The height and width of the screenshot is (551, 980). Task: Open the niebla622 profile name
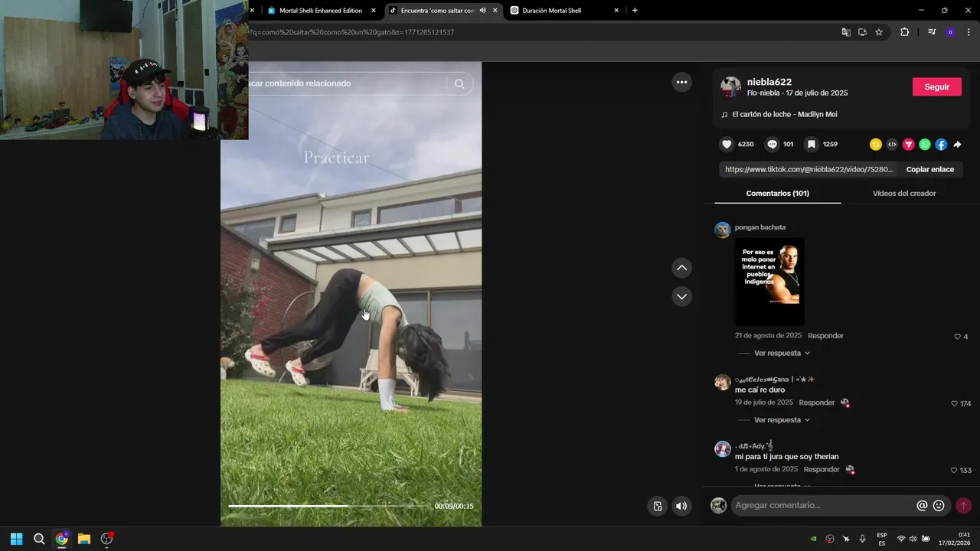pos(769,82)
